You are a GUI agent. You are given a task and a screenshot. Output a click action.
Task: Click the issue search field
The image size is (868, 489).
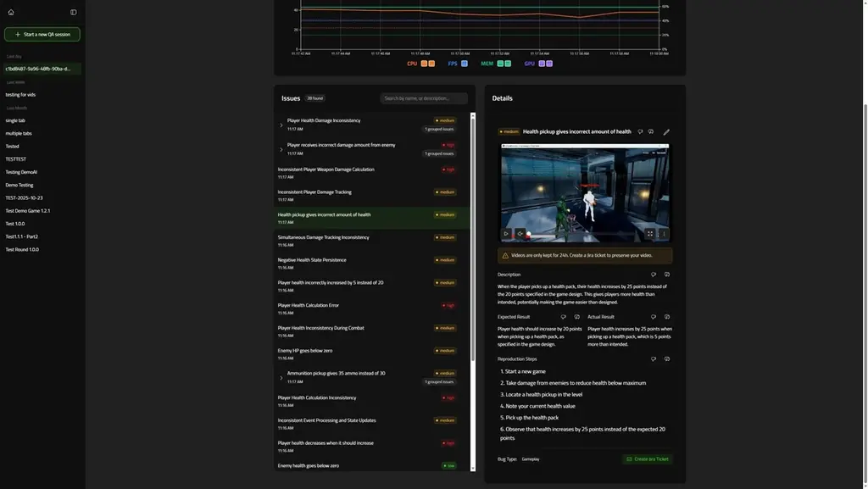[x=426, y=97]
